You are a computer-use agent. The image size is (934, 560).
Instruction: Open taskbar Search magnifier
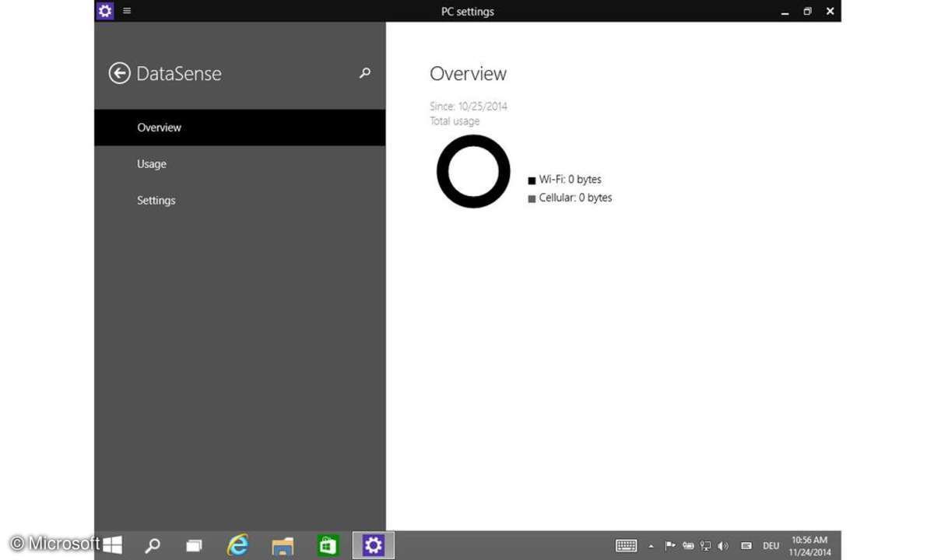click(x=153, y=545)
